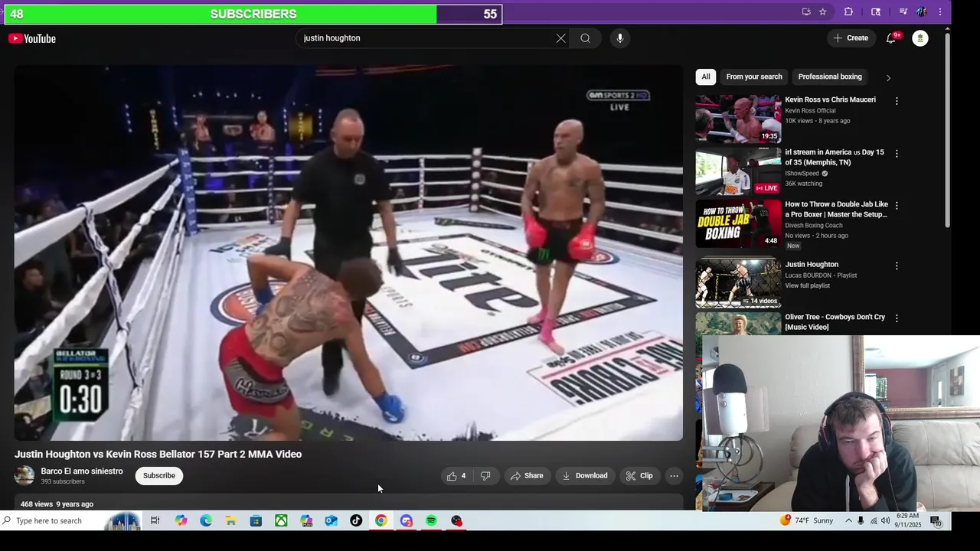The image size is (980, 551).
Task: Open Windows action center notifications
Action: pos(936,521)
